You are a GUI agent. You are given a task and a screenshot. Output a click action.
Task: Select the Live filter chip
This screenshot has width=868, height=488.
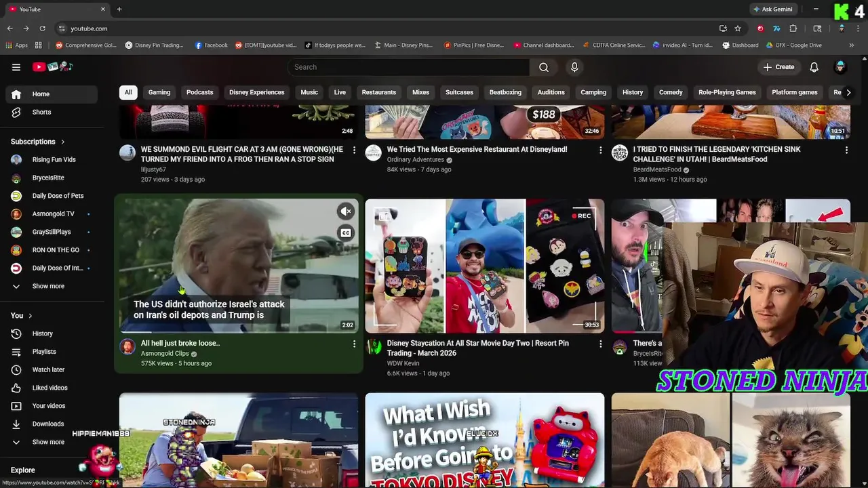(x=340, y=92)
